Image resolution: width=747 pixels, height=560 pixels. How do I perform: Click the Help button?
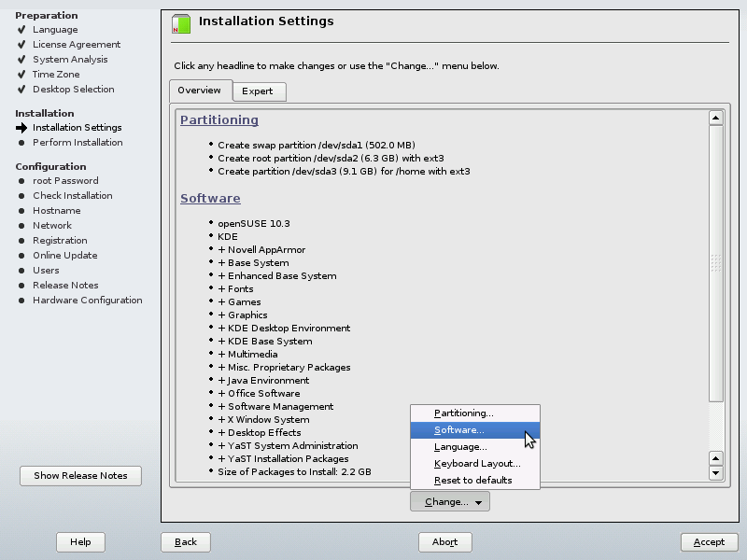pyautogui.click(x=80, y=542)
